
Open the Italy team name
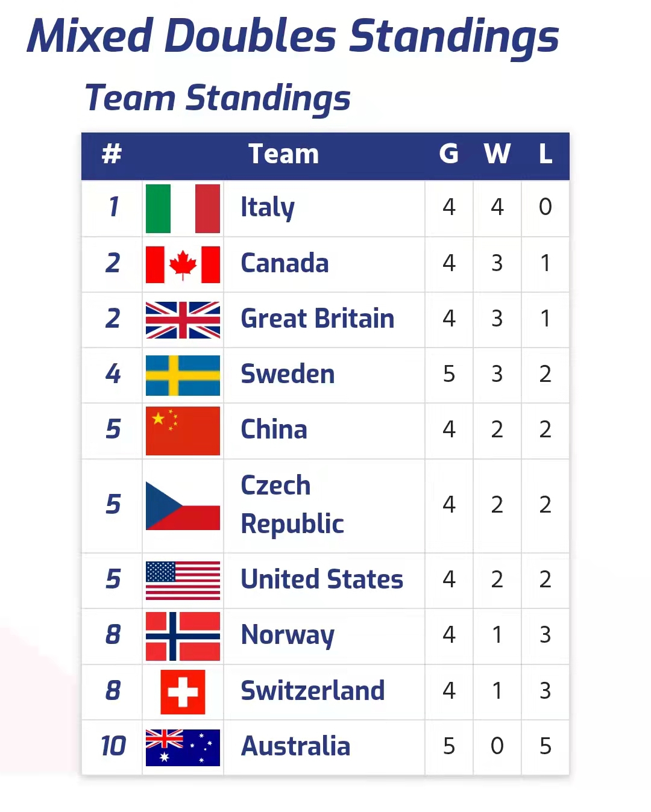268,207
